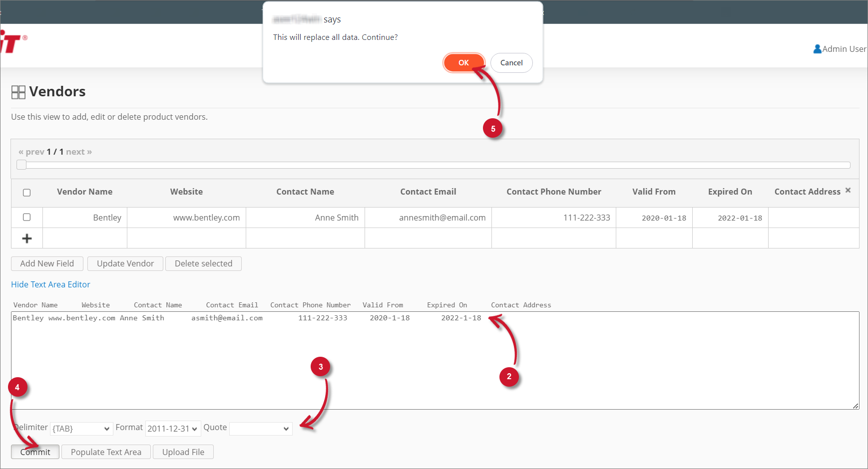Open the Quote dropdown
Screen dimensions: 868x469
(x=260, y=429)
